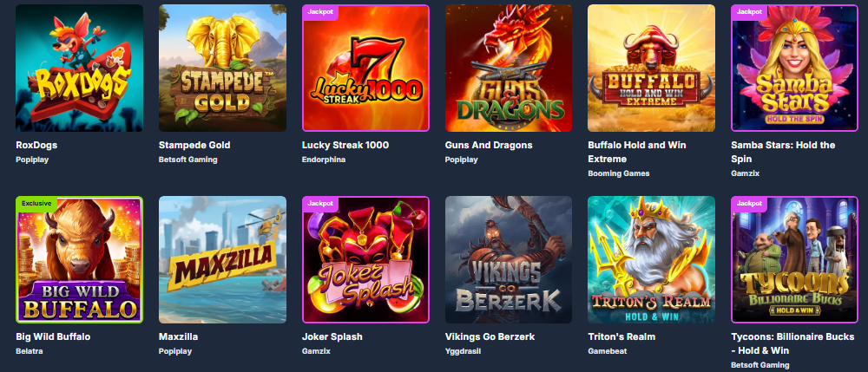Click the Exclusive badge on Big Wild Buffalo
Image resolution: width=868 pixels, height=372 pixels.
(36, 204)
